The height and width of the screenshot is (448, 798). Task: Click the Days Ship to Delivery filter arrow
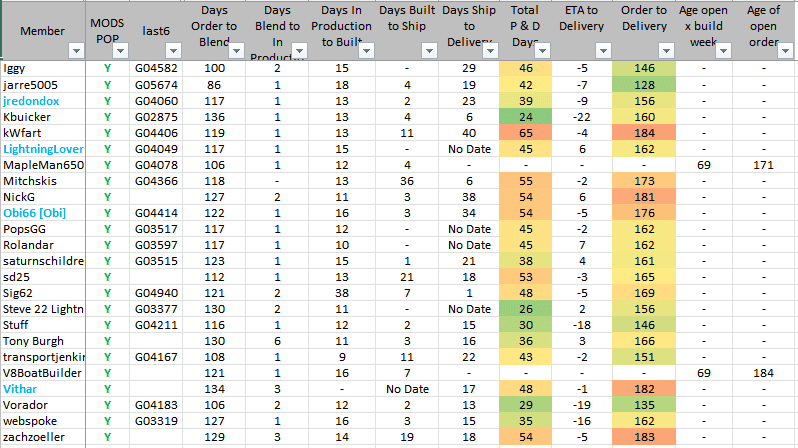click(x=487, y=50)
